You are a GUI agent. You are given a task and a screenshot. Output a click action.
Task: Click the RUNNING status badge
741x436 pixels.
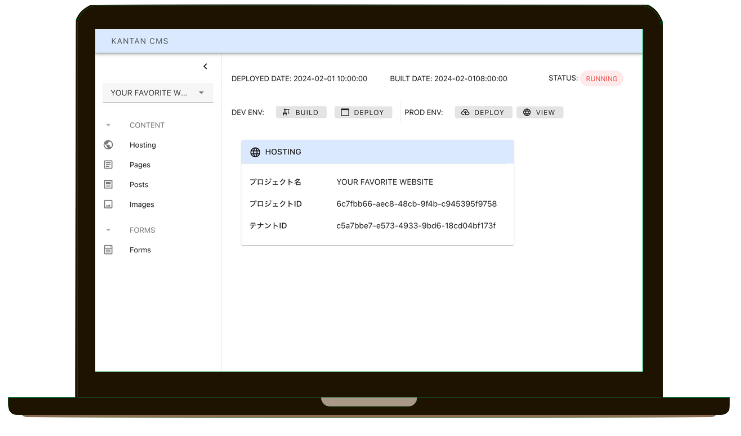tap(601, 78)
